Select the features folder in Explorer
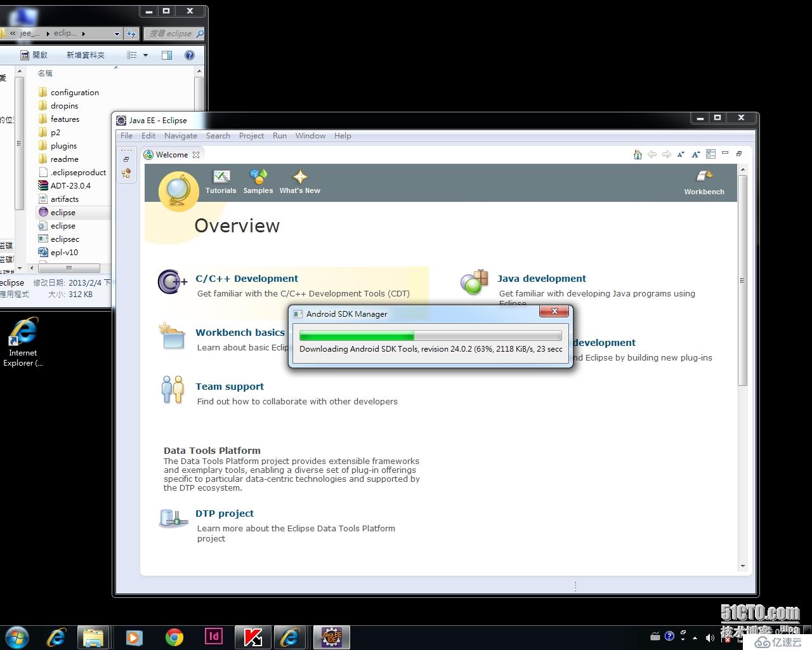Image resolution: width=812 pixels, height=650 pixels. coord(59,119)
